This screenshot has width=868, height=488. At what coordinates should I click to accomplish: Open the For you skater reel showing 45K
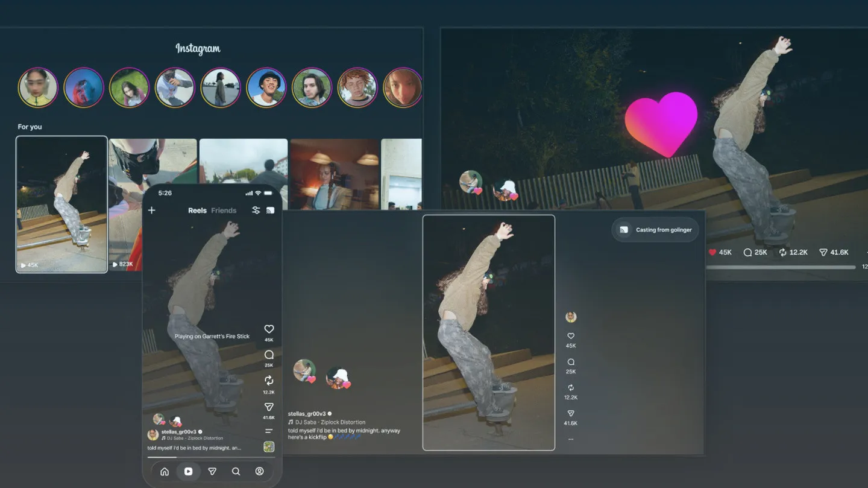point(61,204)
